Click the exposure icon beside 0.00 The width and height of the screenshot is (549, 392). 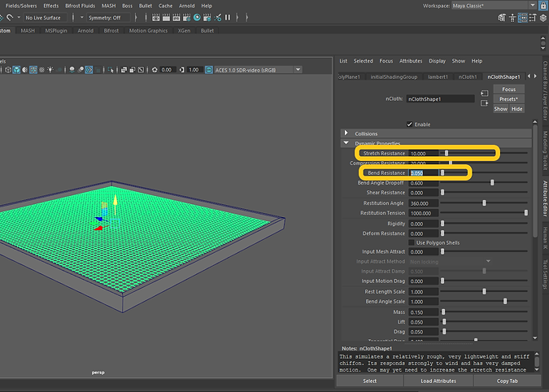pos(155,70)
